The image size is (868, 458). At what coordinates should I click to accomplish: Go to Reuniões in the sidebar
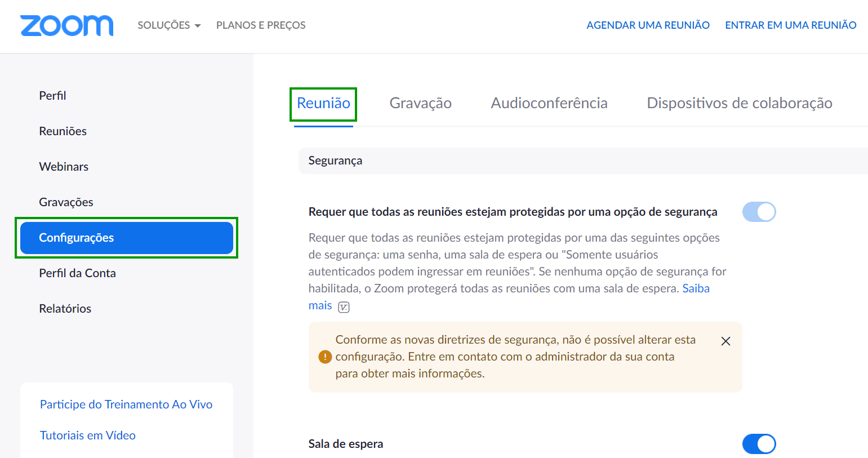click(63, 131)
